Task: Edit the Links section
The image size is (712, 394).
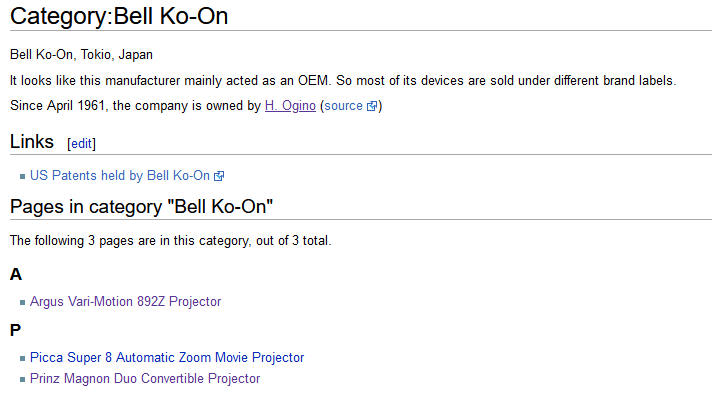Action: [x=81, y=143]
